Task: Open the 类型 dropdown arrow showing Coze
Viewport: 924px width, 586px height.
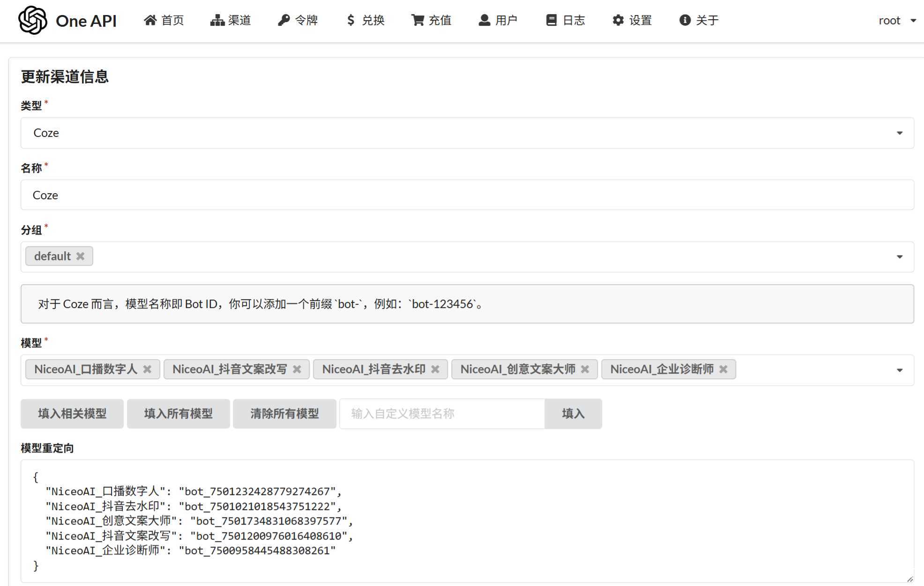Action: pos(900,133)
